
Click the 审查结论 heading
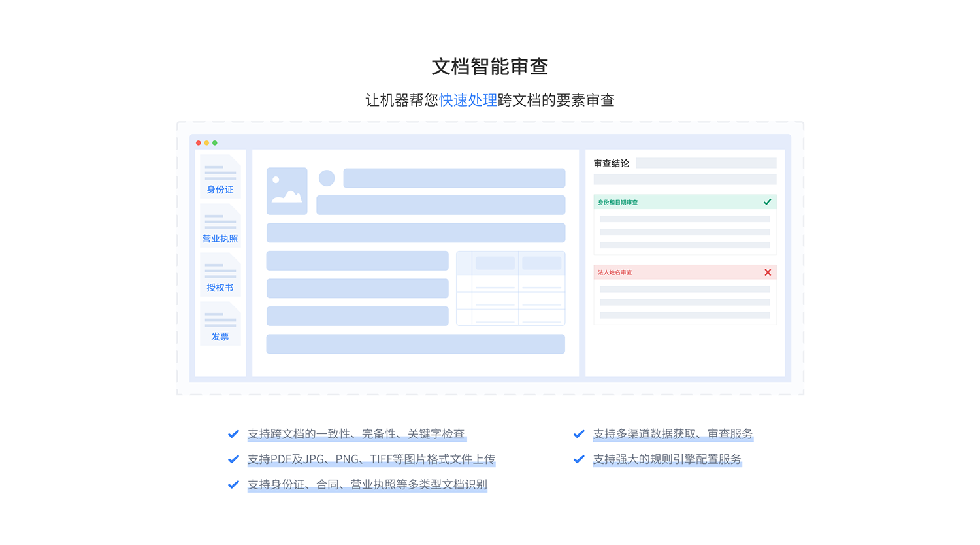(612, 163)
